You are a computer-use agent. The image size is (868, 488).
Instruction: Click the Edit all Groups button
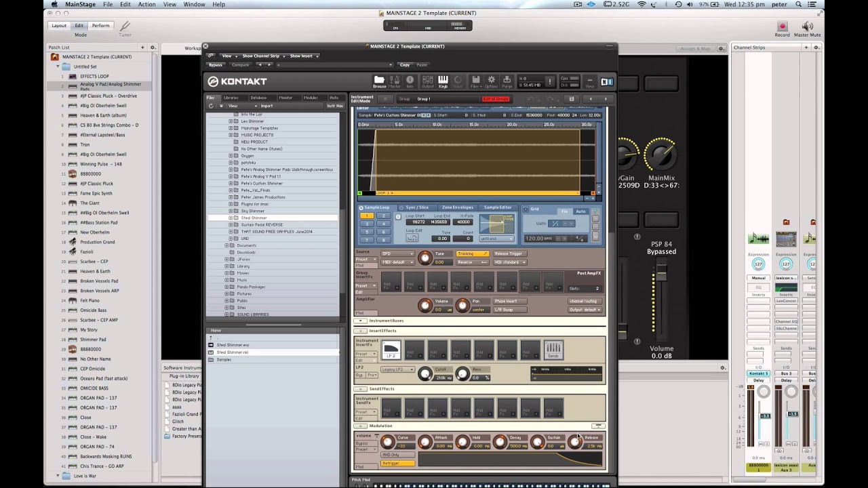(x=495, y=99)
